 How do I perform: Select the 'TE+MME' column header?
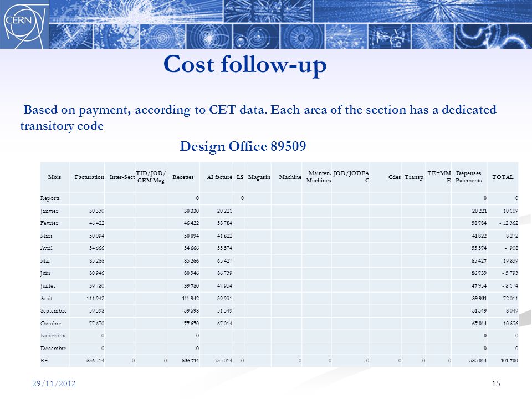coord(439,177)
